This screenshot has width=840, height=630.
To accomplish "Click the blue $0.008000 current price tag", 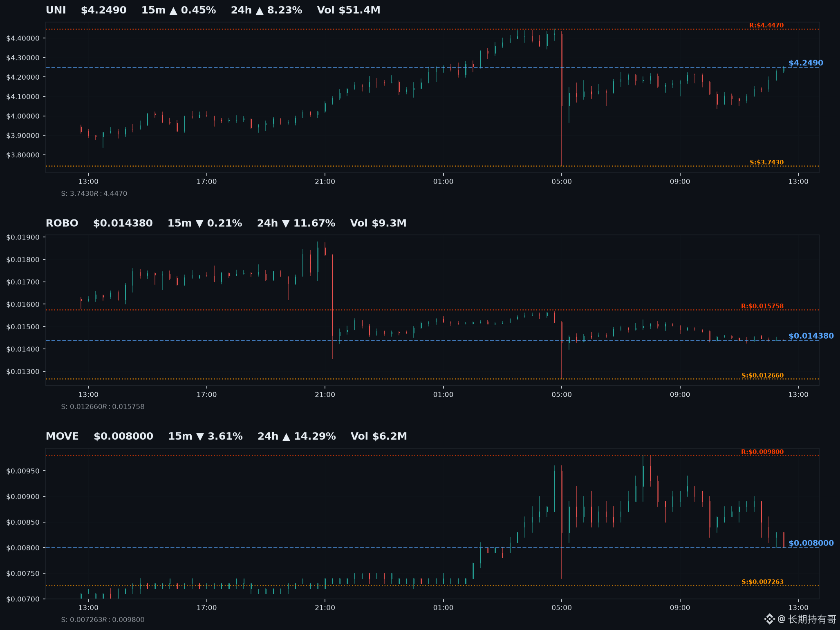I will 811,543.
